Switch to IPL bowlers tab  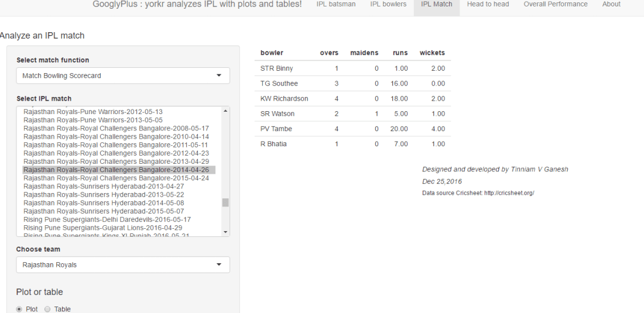click(x=388, y=4)
